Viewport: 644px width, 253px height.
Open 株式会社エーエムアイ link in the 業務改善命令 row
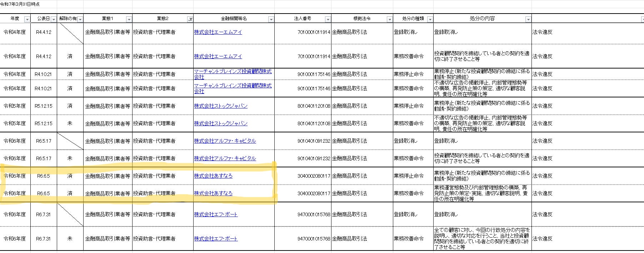click(218, 56)
